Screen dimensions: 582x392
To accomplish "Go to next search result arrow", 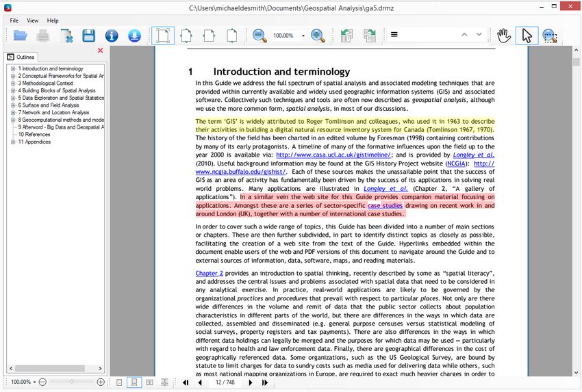I will [x=479, y=34].
